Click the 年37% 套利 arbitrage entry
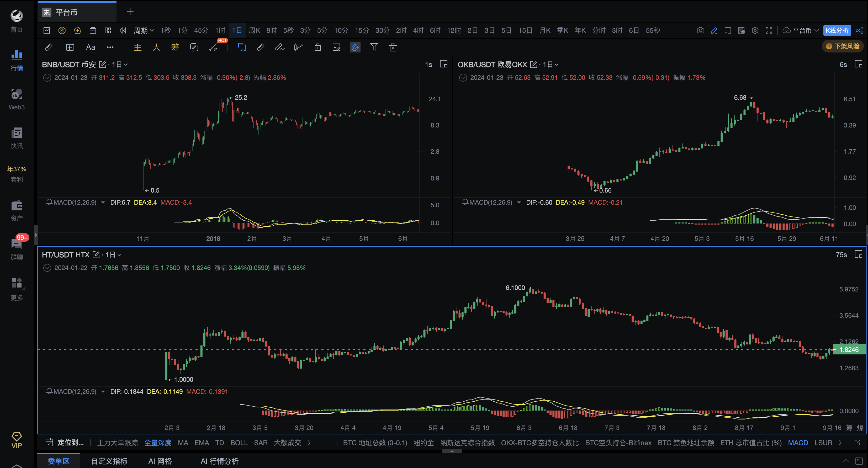 point(17,174)
